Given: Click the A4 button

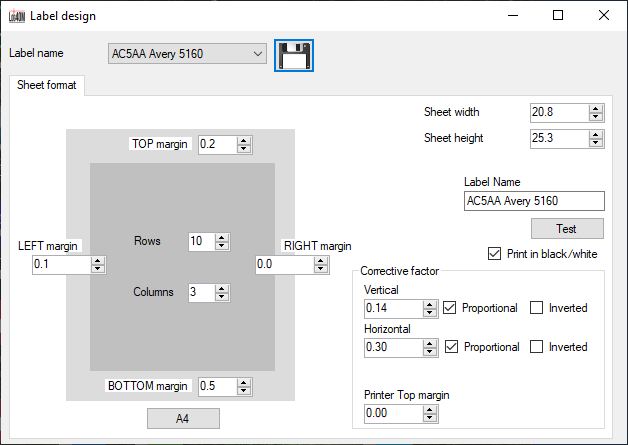Looking at the screenshot, I should [x=183, y=419].
